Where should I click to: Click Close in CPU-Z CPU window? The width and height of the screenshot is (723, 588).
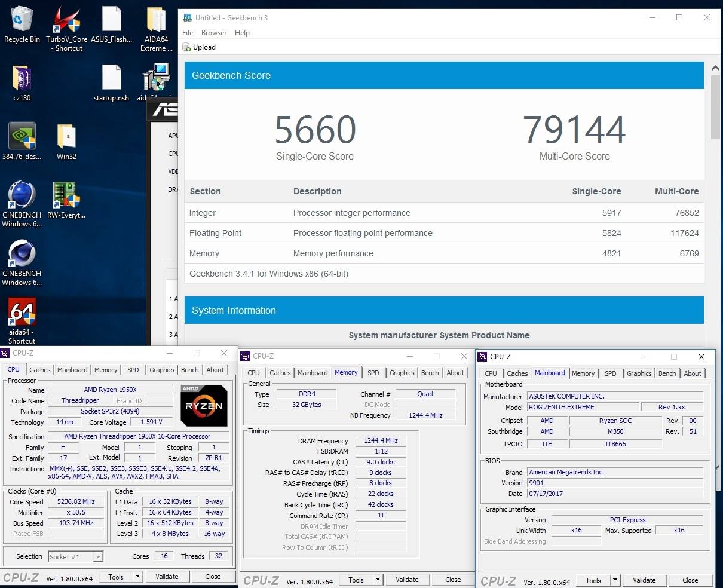tap(213, 577)
